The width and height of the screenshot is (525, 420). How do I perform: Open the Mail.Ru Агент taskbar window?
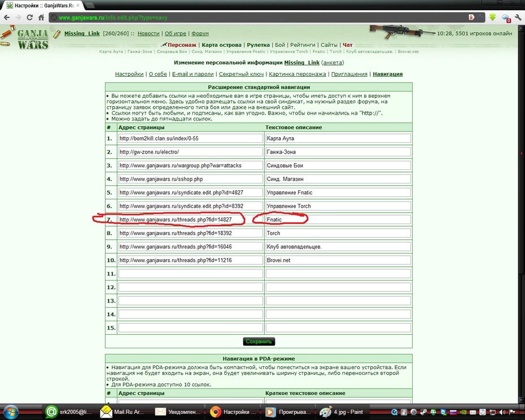(124, 412)
